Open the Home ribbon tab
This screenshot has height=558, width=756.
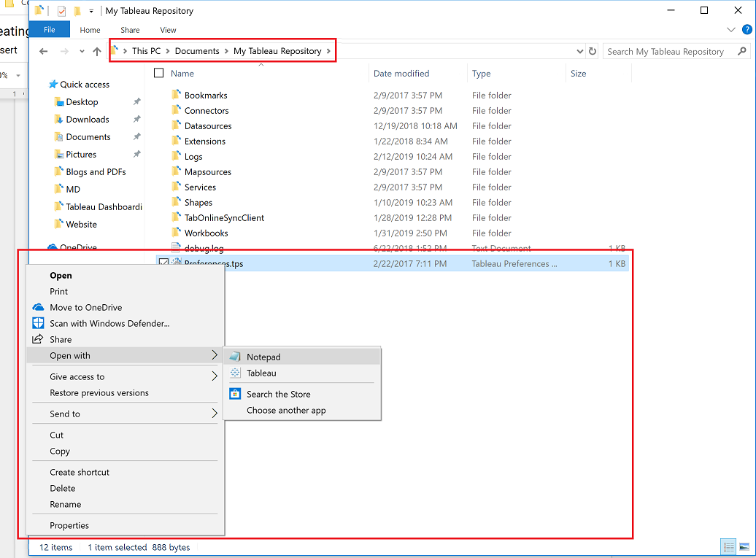[90, 30]
